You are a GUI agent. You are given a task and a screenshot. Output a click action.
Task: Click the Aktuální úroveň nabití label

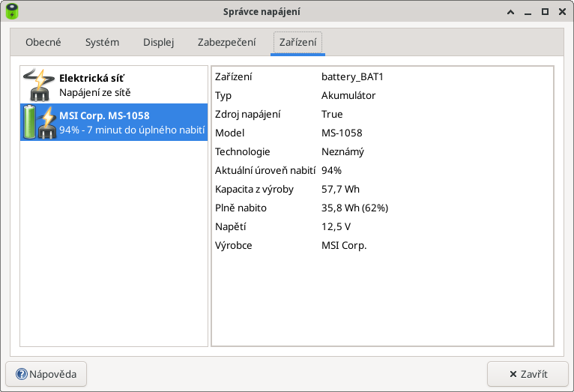point(265,171)
